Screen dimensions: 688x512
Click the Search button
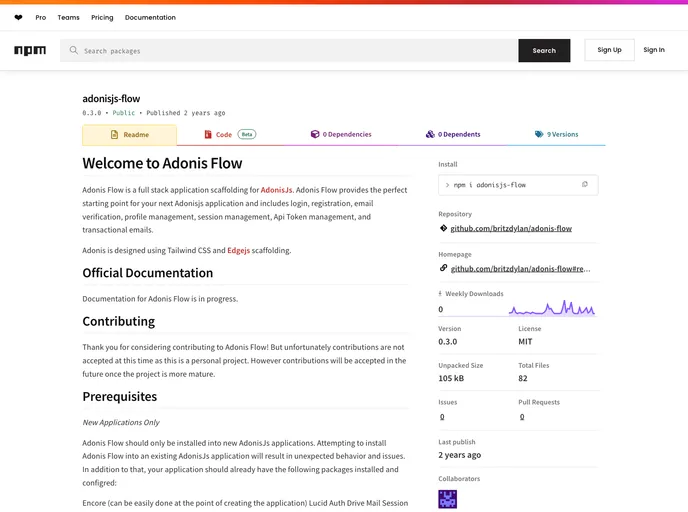point(544,50)
